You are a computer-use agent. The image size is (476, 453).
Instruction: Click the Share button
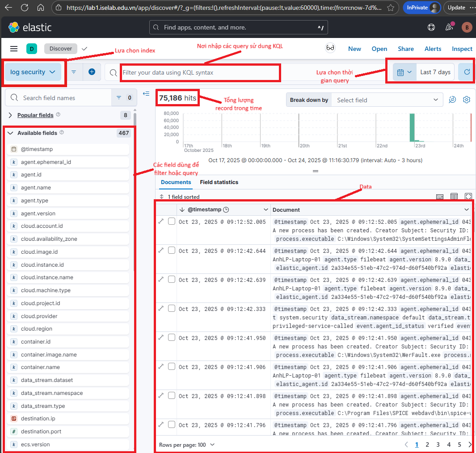[x=405, y=49]
